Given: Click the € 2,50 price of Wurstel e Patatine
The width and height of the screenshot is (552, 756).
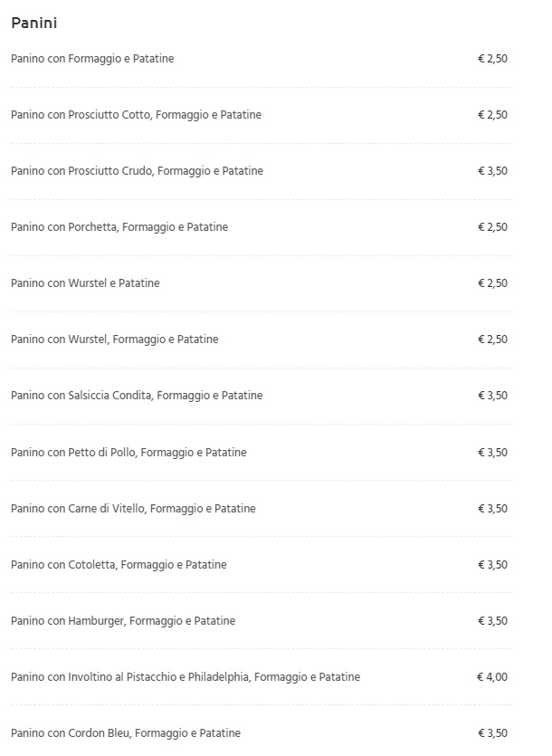Looking at the screenshot, I should tap(492, 283).
